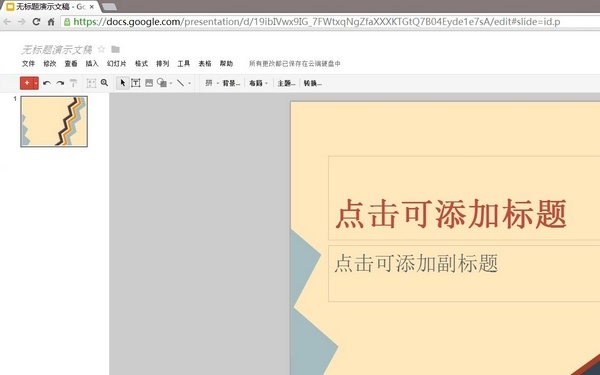Click the redo arrow icon
600x375 pixels.
pos(60,83)
